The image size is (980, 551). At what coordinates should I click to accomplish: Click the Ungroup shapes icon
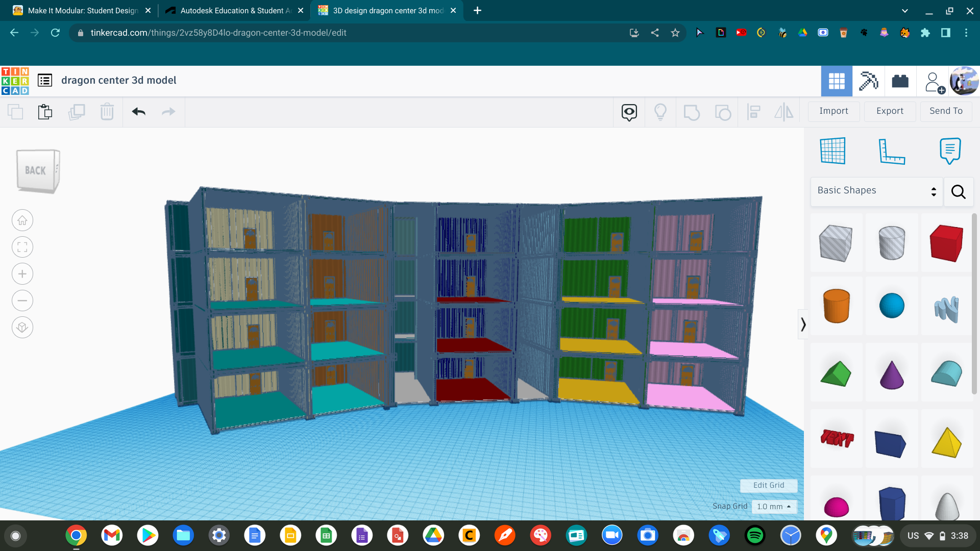point(723,112)
